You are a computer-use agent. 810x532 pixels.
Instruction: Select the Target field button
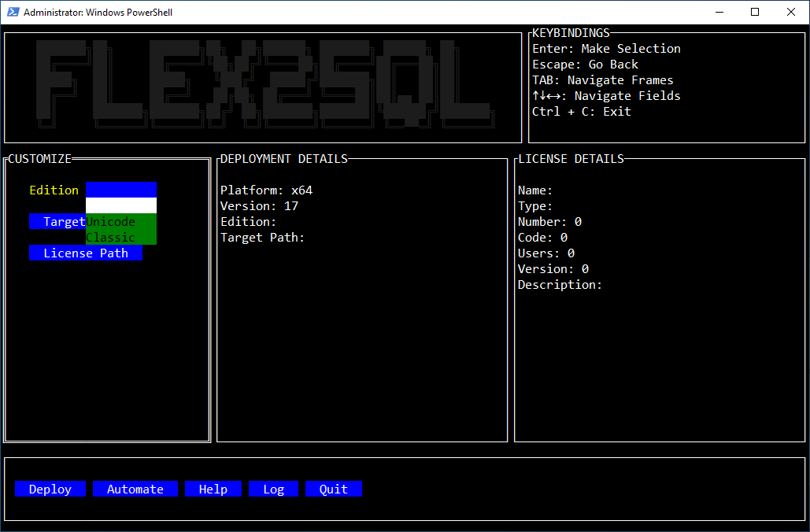57,222
